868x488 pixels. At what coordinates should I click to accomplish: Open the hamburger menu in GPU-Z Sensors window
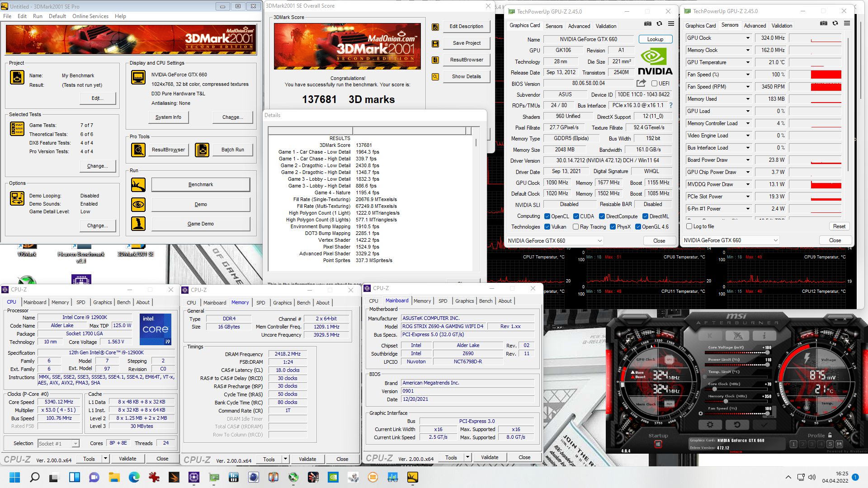click(847, 23)
